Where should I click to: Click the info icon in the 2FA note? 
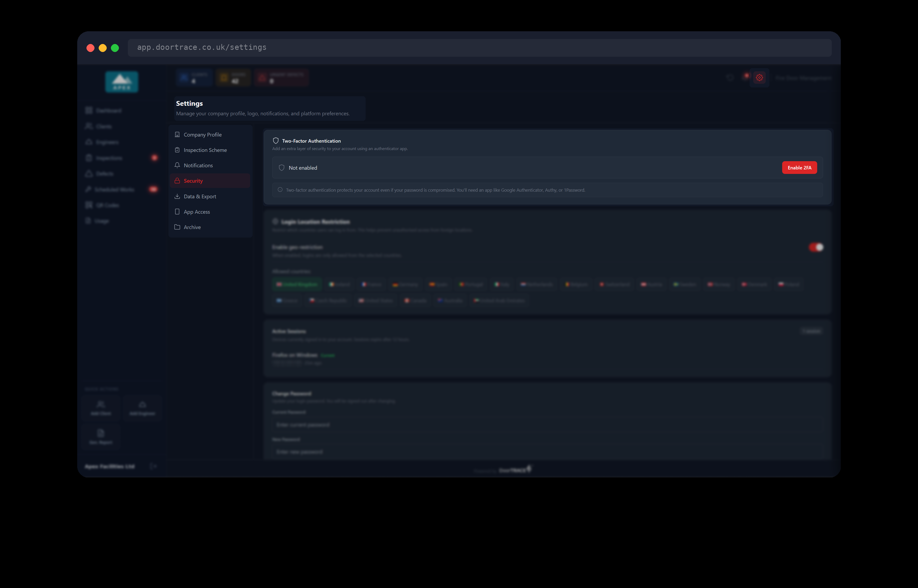click(x=280, y=190)
